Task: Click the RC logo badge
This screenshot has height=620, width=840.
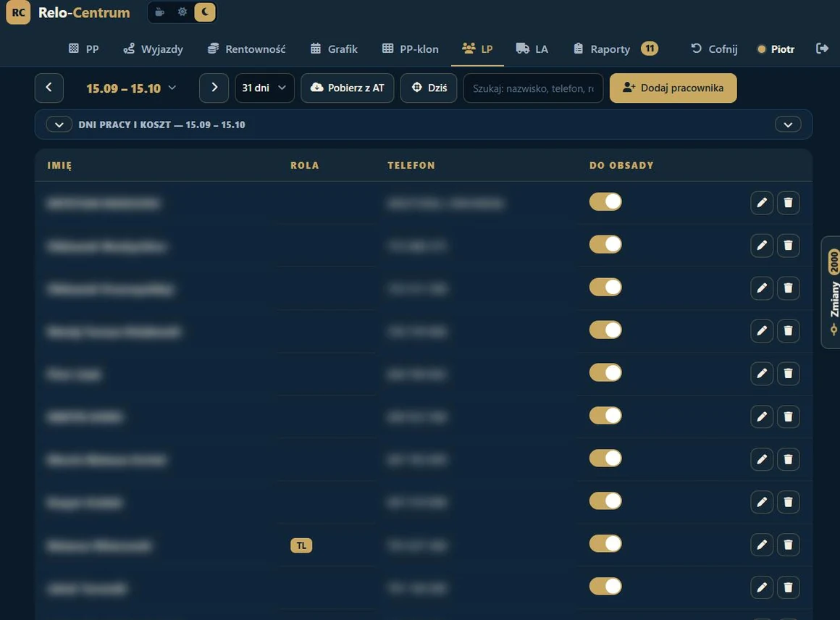Action: (x=18, y=12)
